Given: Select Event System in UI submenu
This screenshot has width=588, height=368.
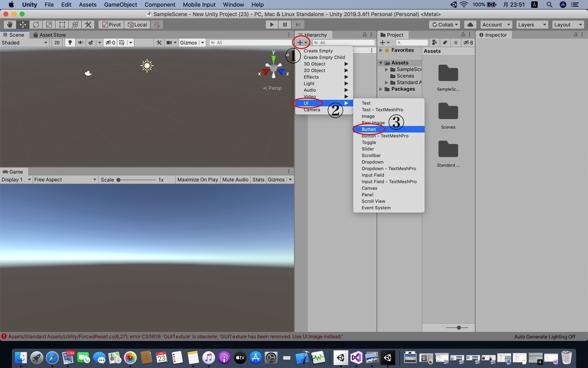Looking at the screenshot, I should [x=389, y=208].
